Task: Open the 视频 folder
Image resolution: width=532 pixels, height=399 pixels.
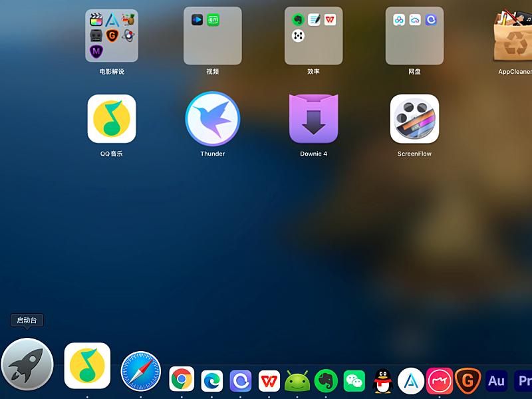Action: point(213,36)
